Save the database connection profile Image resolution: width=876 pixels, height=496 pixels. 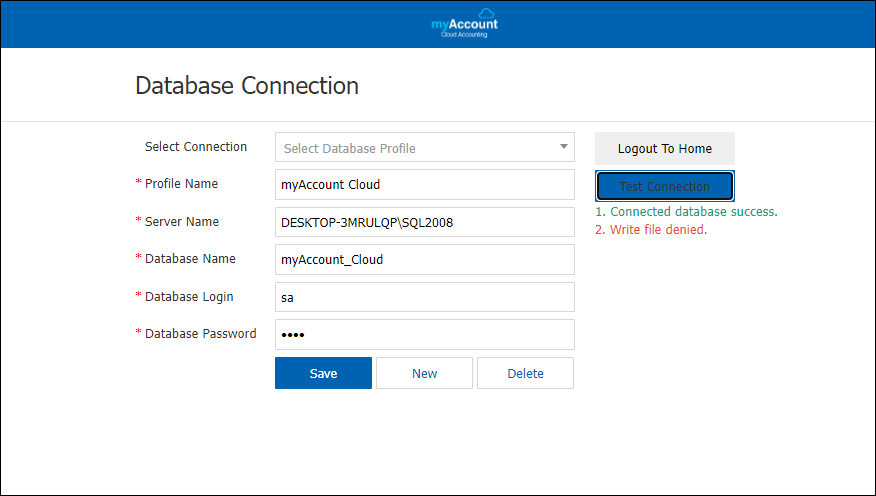point(323,373)
